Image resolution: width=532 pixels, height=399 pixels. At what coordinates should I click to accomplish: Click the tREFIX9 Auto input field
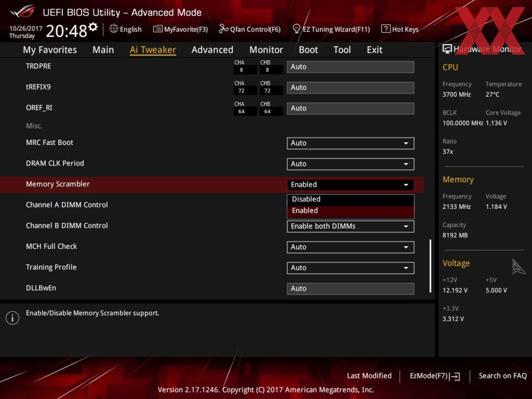point(350,87)
